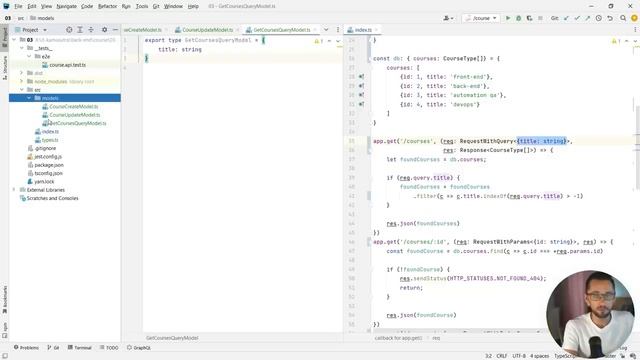Viewport: 640px width, 360px height.
Task: Show Git history clock icon
Action: click(x=598, y=18)
